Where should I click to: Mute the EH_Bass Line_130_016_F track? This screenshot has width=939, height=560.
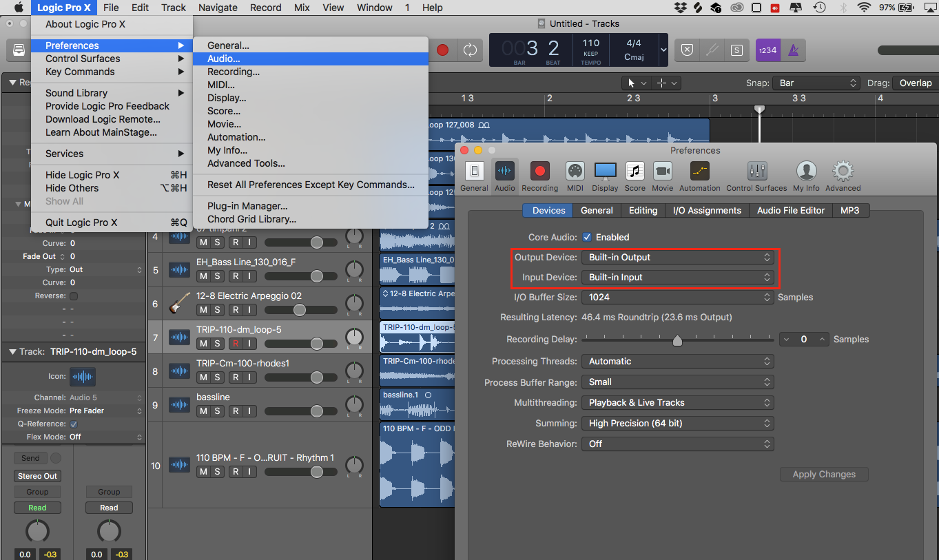click(203, 276)
